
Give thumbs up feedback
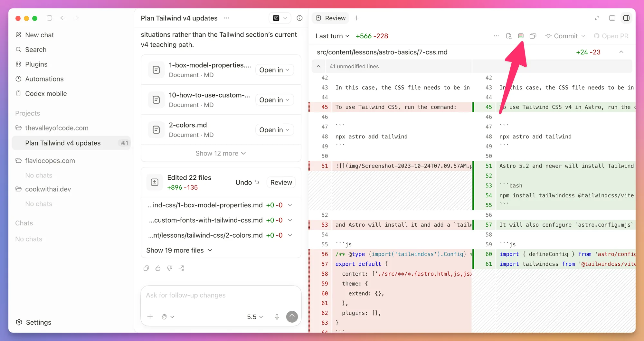coord(158,268)
